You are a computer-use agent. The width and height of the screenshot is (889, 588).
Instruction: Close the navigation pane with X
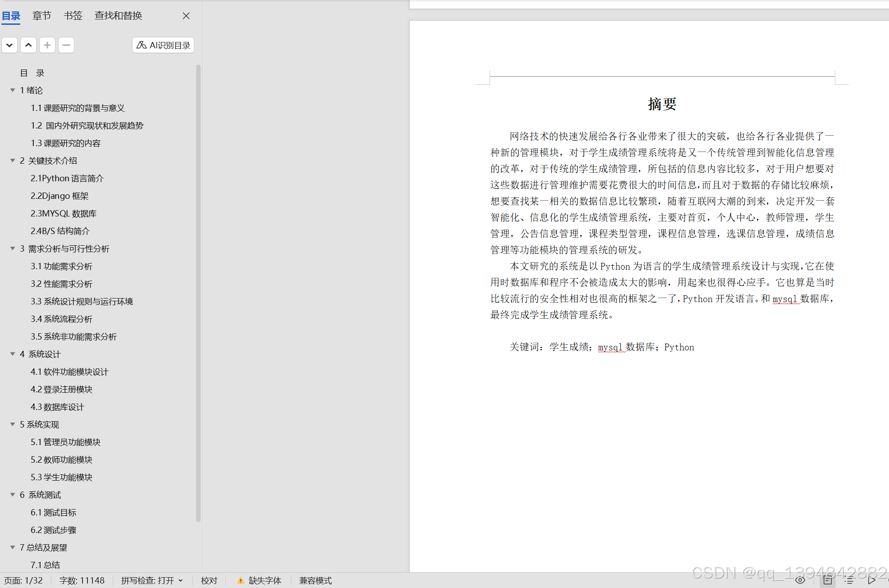(x=186, y=15)
